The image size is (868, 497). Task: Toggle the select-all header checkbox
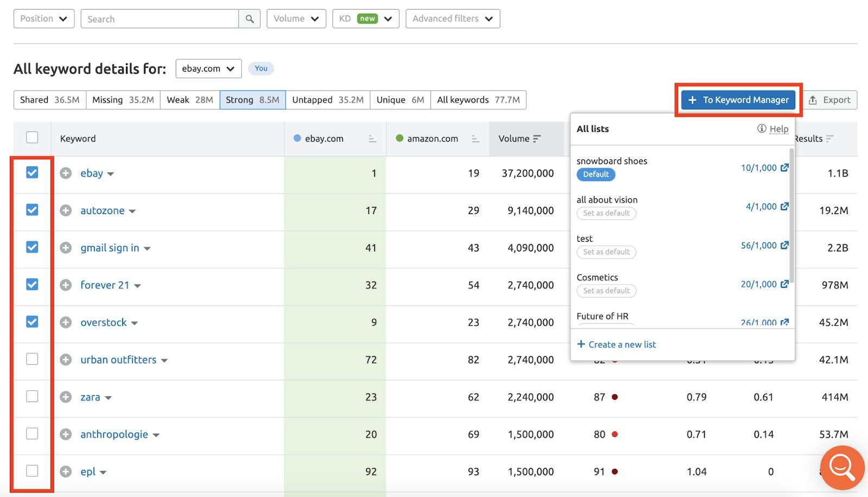32,137
